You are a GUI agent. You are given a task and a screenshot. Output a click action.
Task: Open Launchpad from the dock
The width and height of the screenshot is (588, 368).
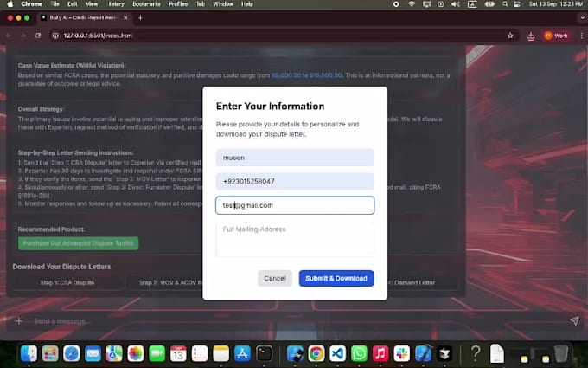click(50, 353)
